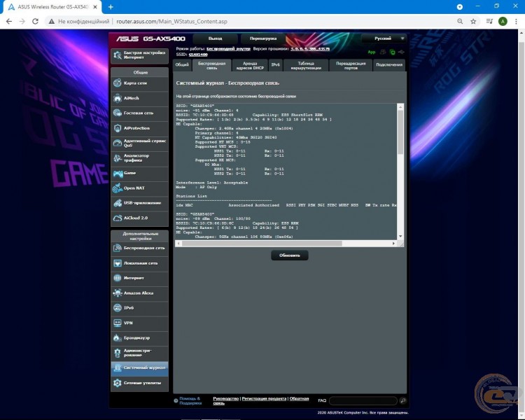Focus the FAQ search field
The width and height of the screenshot is (525, 420).
click(x=363, y=400)
